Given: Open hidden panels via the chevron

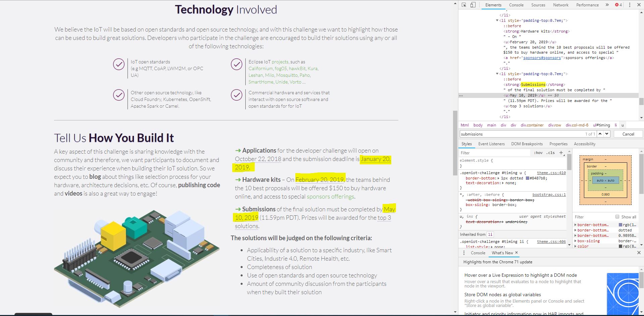Looking at the screenshot, I should tap(607, 5).
